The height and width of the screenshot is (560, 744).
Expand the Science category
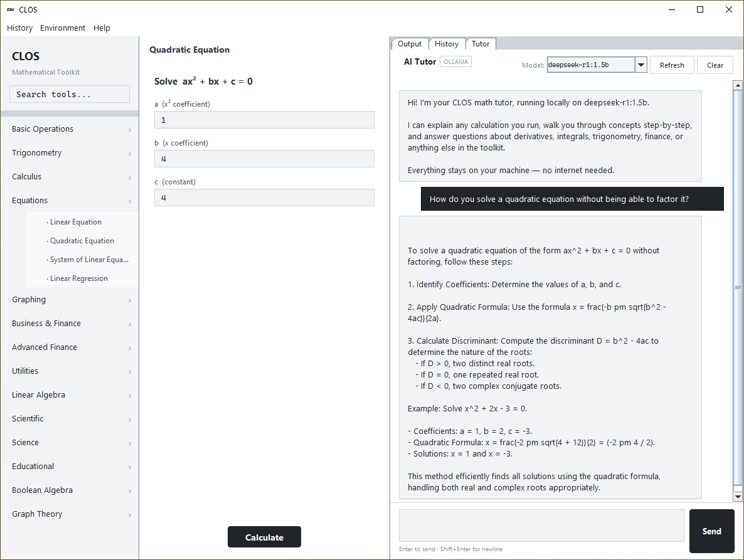70,442
